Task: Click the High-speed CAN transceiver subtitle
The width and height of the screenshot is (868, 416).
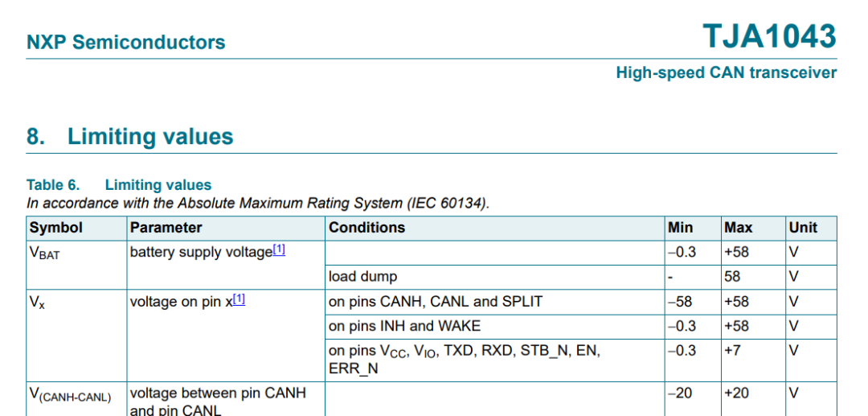Action: [x=727, y=72]
